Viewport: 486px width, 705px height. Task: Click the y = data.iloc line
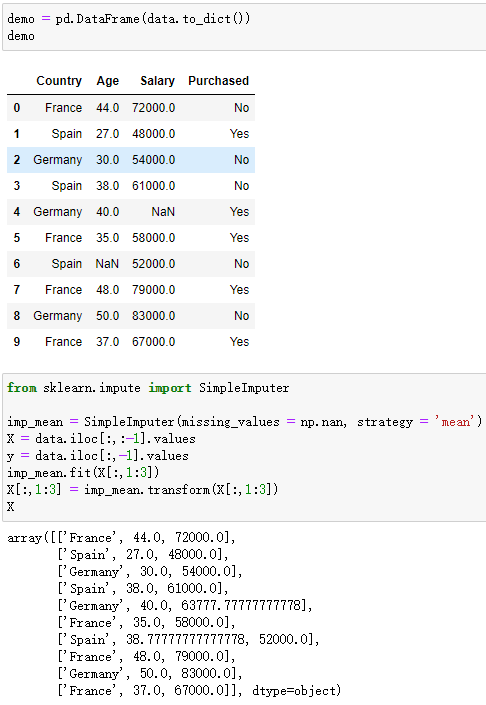pyautogui.click(x=98, y=456)
